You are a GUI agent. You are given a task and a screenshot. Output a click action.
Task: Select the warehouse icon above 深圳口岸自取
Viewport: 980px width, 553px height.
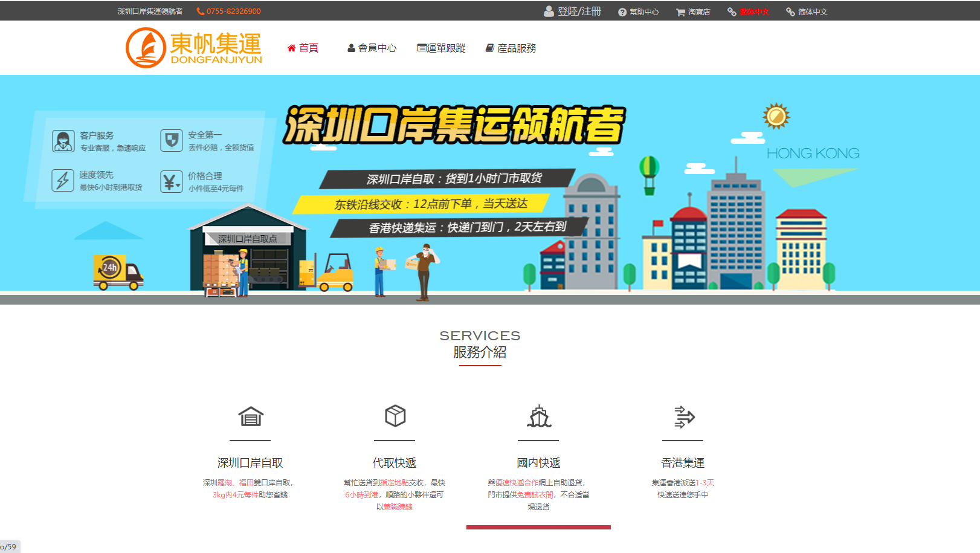(250, 416)
